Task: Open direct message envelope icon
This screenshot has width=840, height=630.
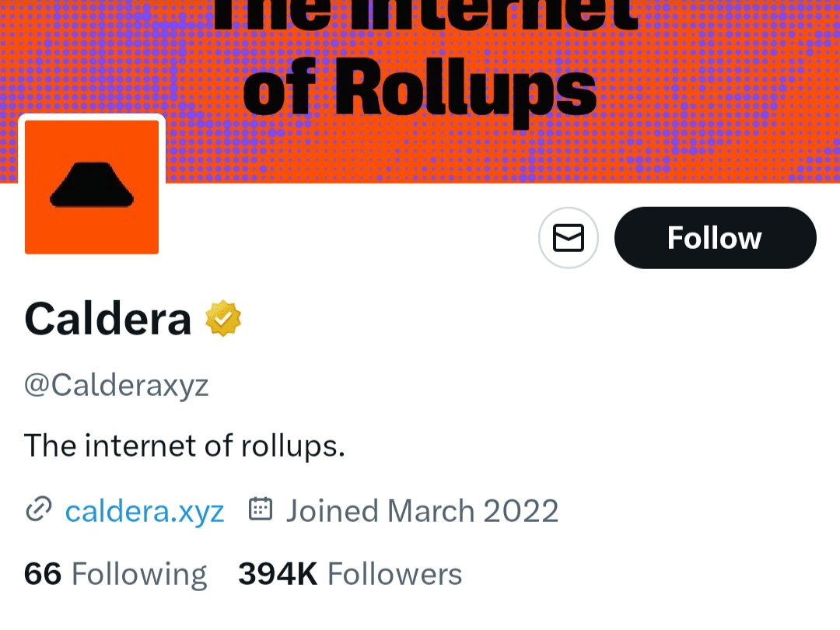Action: (569, 238)
